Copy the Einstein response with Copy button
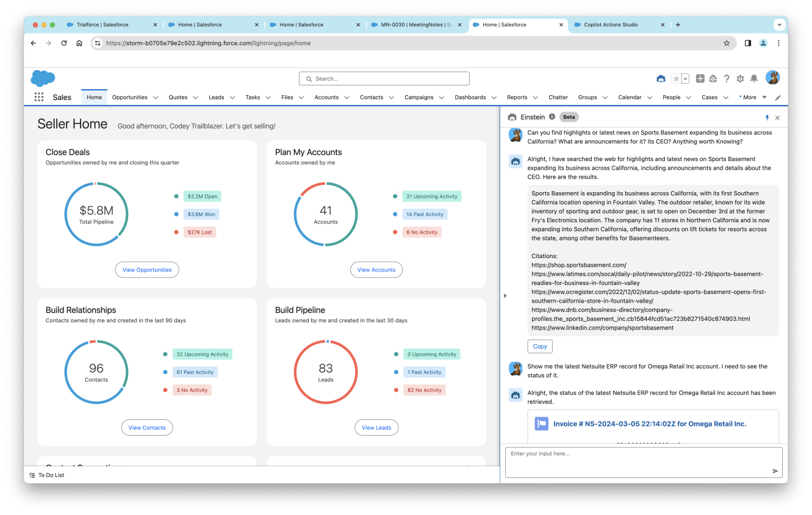 [x=540, y=346]
